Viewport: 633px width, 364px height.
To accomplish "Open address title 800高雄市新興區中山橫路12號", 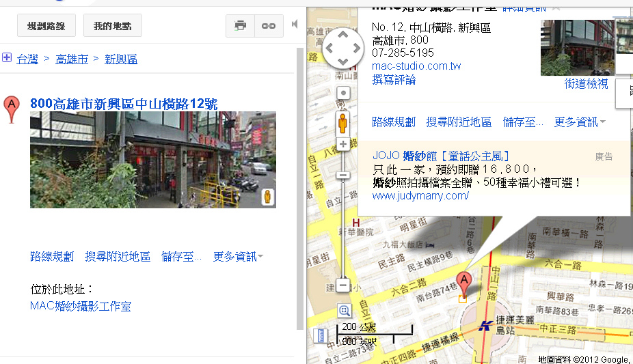I will [x=124, y=104].
